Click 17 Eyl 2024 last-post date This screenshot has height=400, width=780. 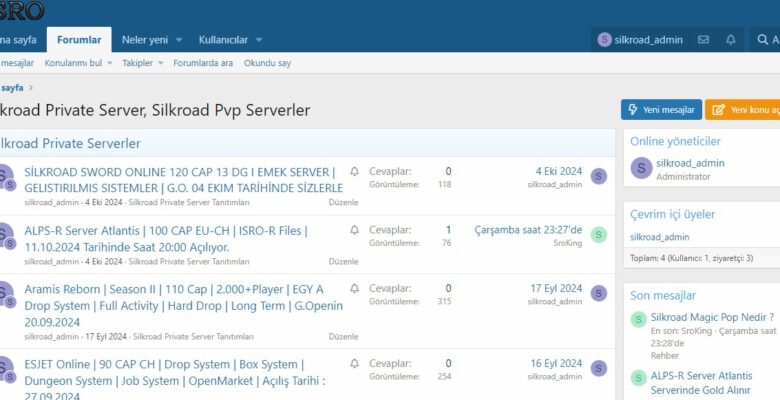[x=556, y=288]
